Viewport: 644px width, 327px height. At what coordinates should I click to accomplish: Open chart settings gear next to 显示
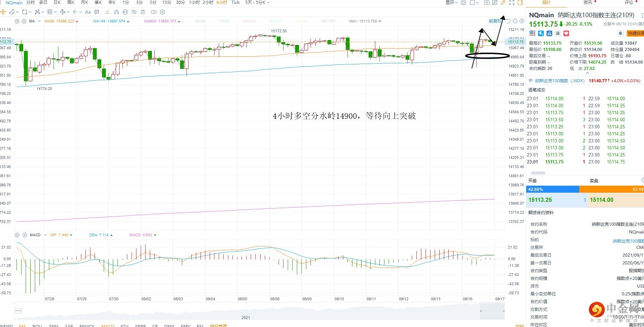[464, 2]
